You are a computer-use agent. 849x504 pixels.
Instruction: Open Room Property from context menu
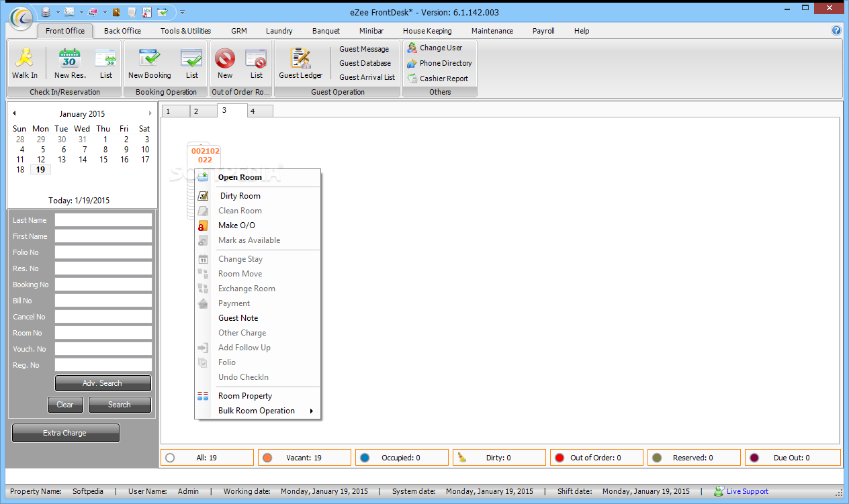click(x=258, y=396)
